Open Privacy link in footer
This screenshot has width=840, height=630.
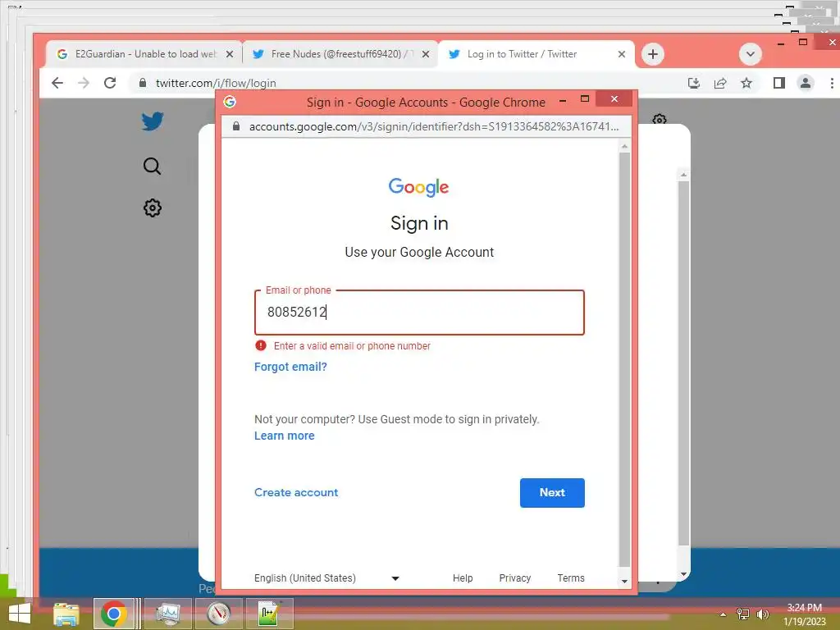click(515, 578)
